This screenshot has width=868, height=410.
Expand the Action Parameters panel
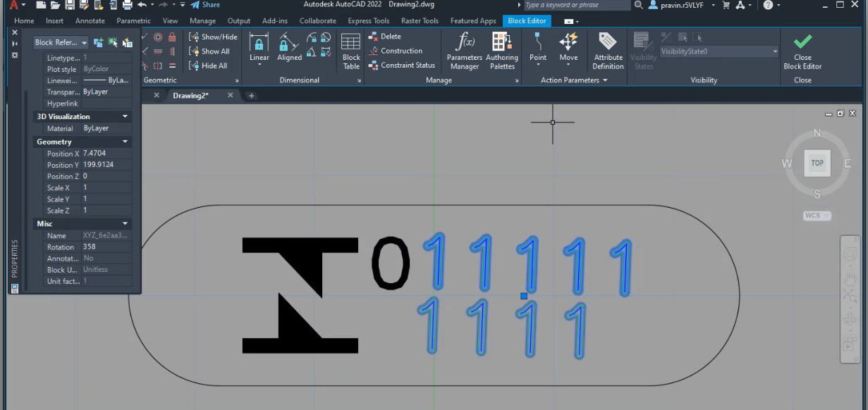point(574,80)
